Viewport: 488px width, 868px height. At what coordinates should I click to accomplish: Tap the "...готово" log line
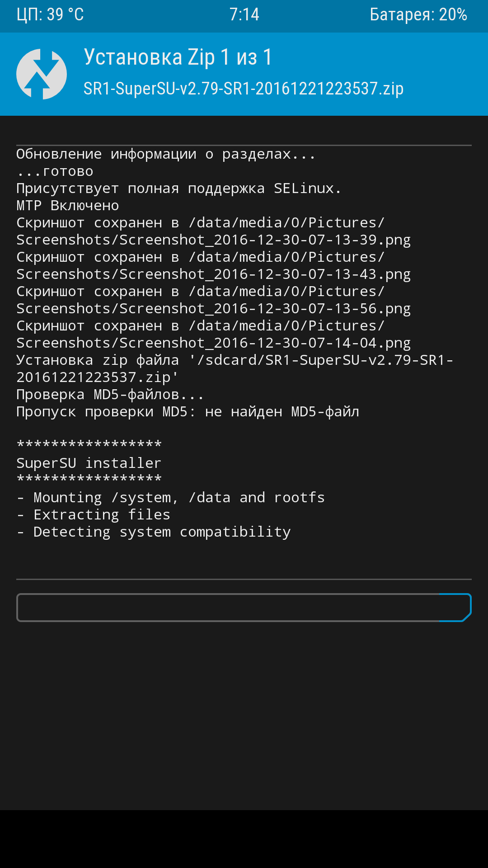click(x=55, y=171)
